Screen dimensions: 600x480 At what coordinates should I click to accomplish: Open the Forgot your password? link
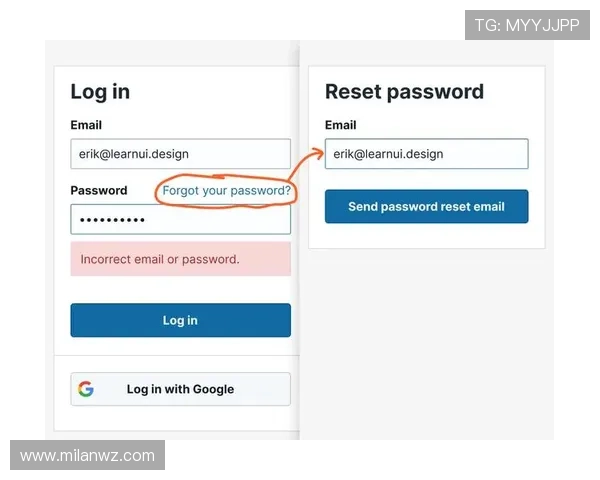click(x=227, y=190)
